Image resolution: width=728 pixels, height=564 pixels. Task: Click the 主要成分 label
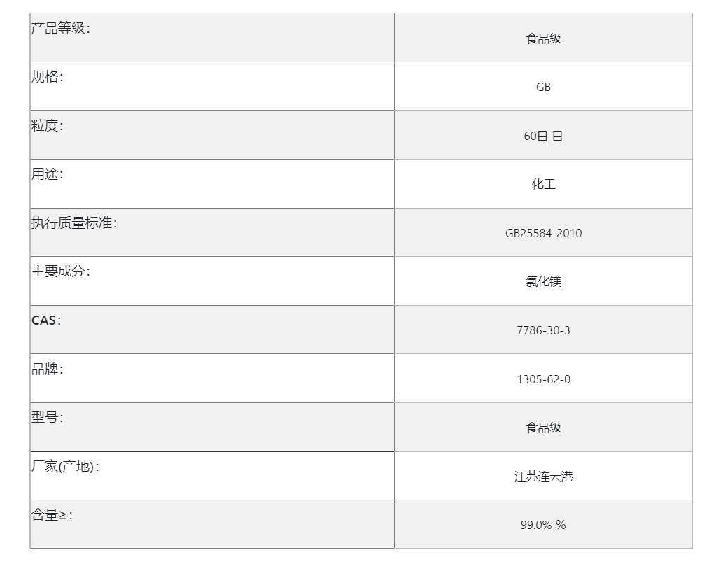pyautogui.click(x=60, y=272)
